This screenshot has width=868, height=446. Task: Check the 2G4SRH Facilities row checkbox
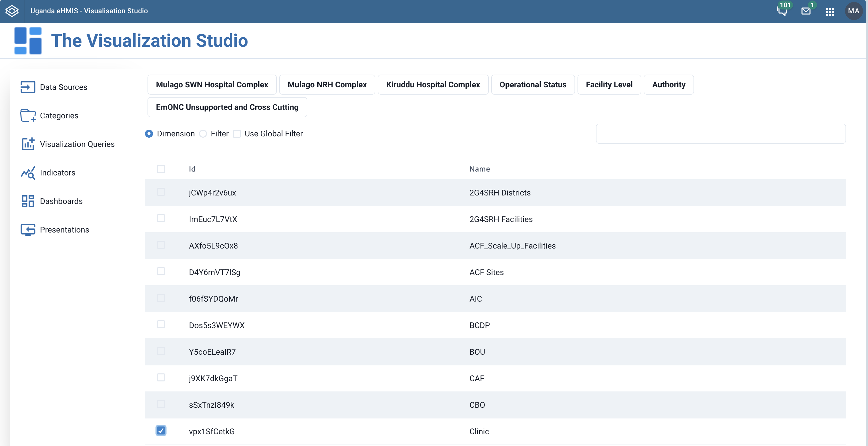click(x=161, y=218)
